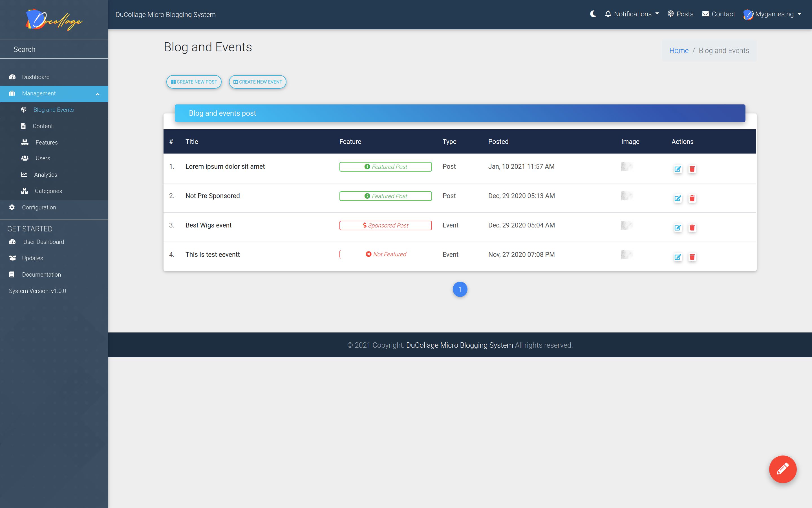Edit the Not Pre Sponsored post

(x=678, y=198)
